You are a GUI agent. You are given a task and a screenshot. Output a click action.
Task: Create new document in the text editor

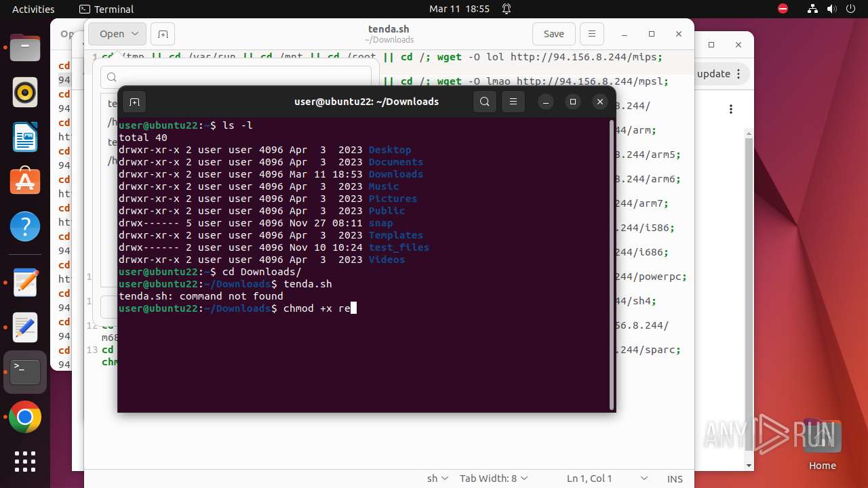pos(163,34)
